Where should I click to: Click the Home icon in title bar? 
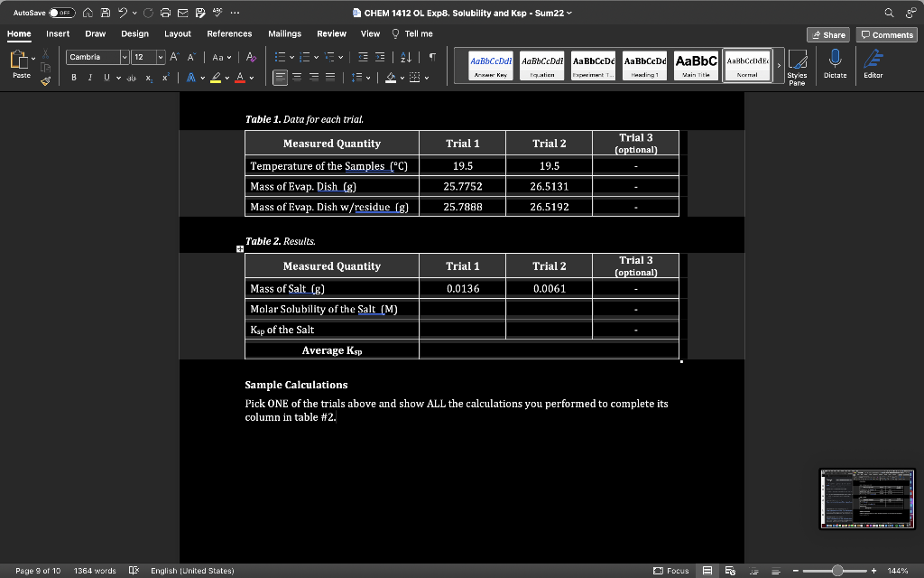pyautogui.click(x=88, y=13)
